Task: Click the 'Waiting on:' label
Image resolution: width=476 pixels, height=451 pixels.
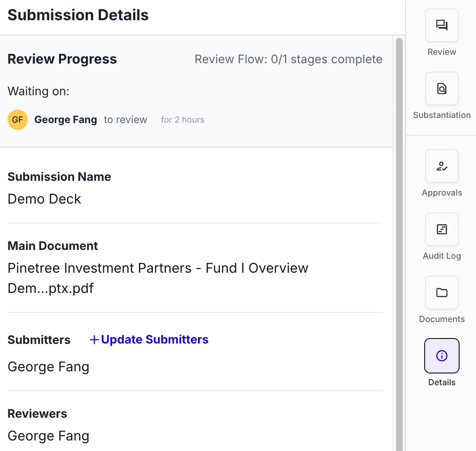Action: 39,91
